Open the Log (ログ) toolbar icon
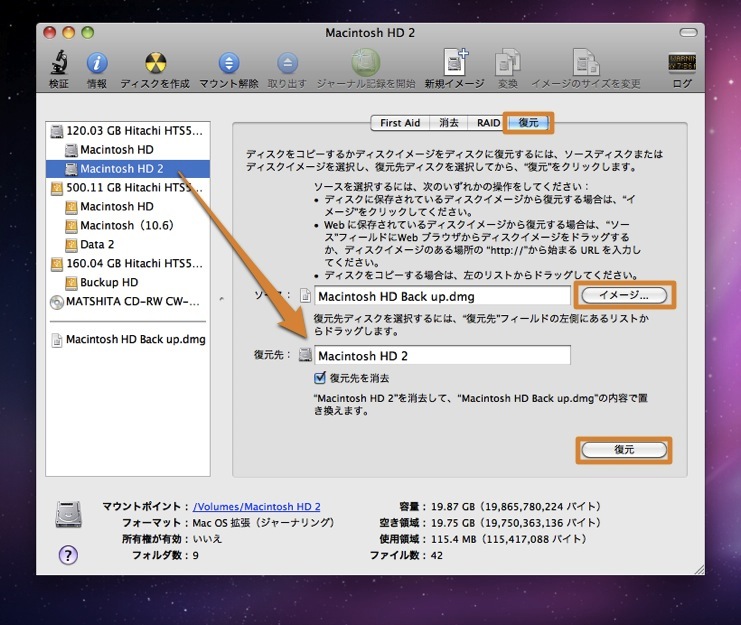 (x=682, y=62)
